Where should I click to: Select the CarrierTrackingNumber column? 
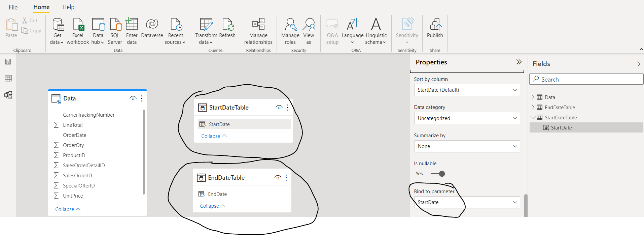(89, 115)
